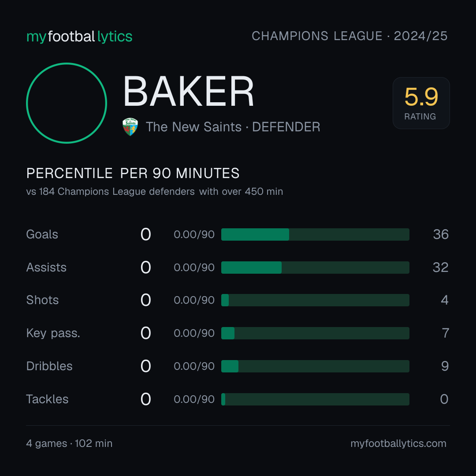This screenshot has width=476, height=476.
Task: Click the Goals percentile value 36
Action: tap(441, 234)
